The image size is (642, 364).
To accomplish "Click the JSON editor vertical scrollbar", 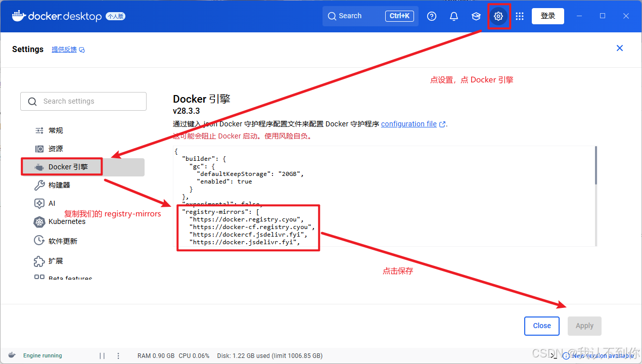I will [595, 165].
